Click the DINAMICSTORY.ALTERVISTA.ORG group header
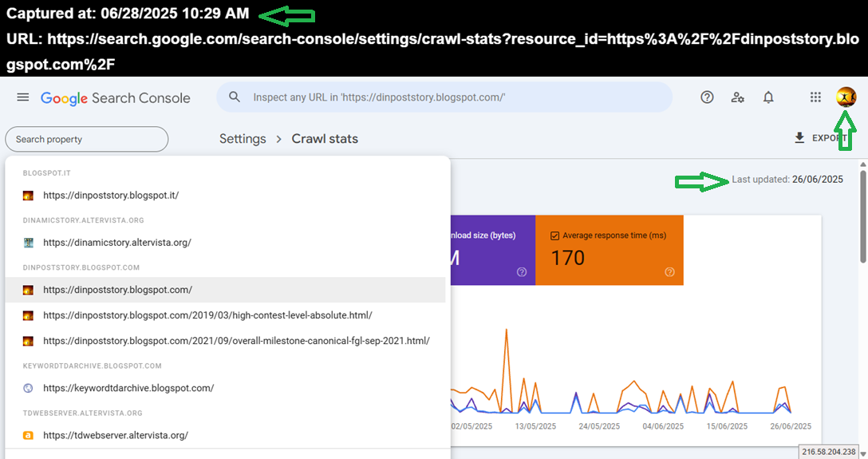This screenshot has height=459, width=868. point(84,220)
